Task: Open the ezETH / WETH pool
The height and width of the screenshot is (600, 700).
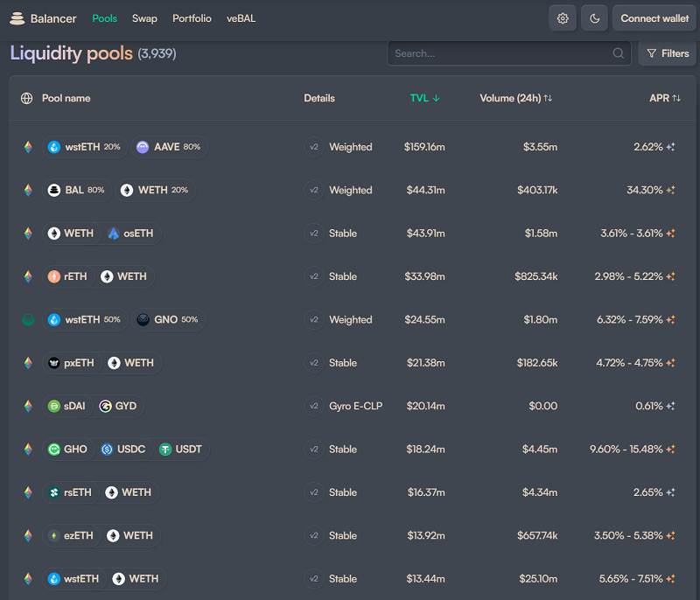Action: [353, 535]
